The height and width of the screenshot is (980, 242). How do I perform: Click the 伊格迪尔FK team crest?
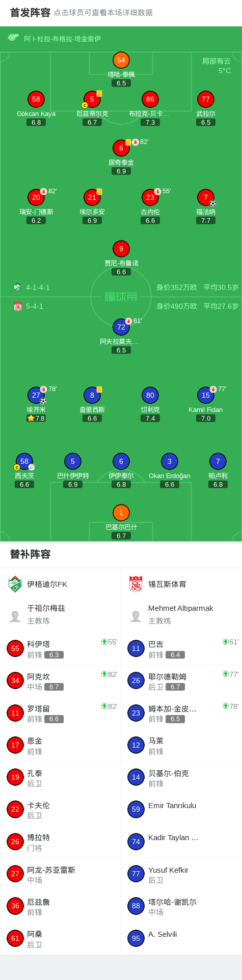(x=15, y=584)
